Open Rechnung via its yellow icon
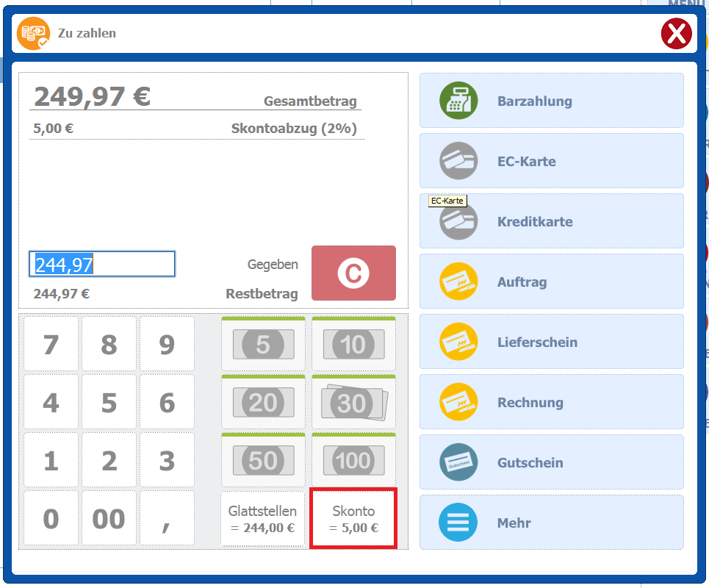The image size is (709, 588). pyautogui.click(x=458, y=402)
